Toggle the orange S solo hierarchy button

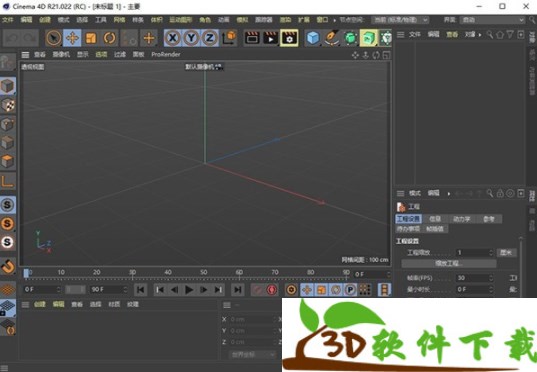[8, 224]
